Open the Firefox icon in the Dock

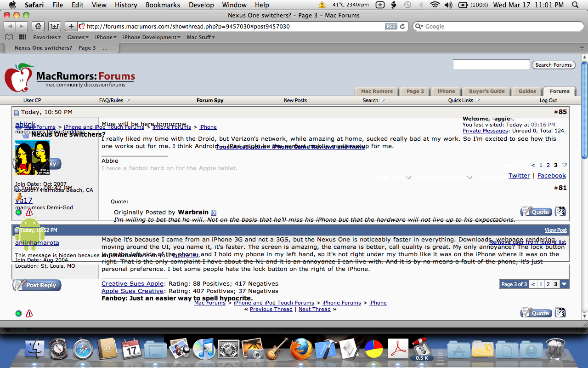pyautogui.click(x=301, y=348)
